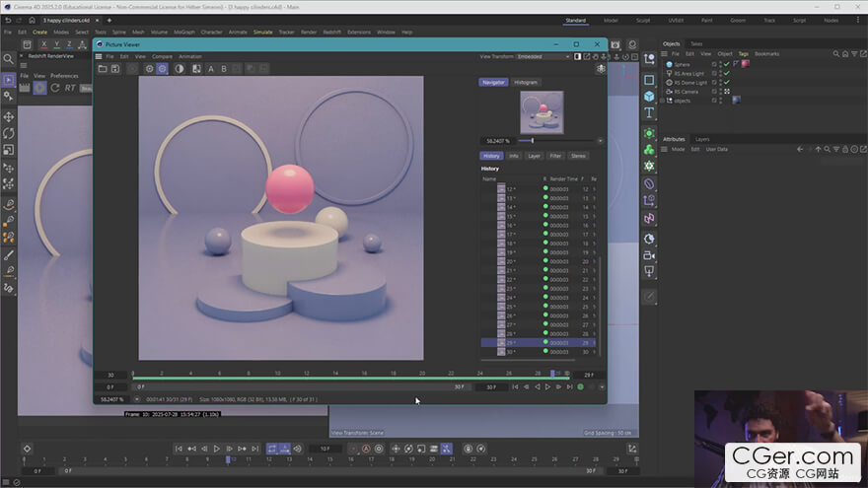Set A compare point in Picture Viewer

point(211,69)
